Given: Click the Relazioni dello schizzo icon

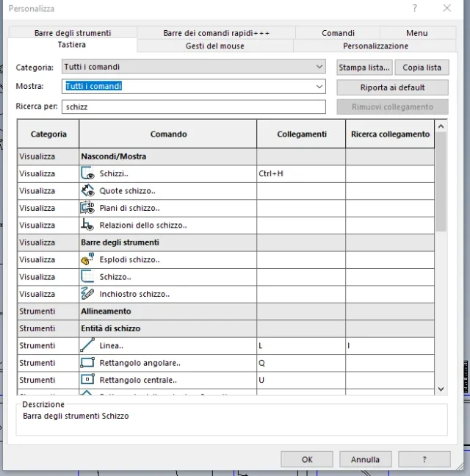Looking at the screenshot, I should [x=87, y=226].
